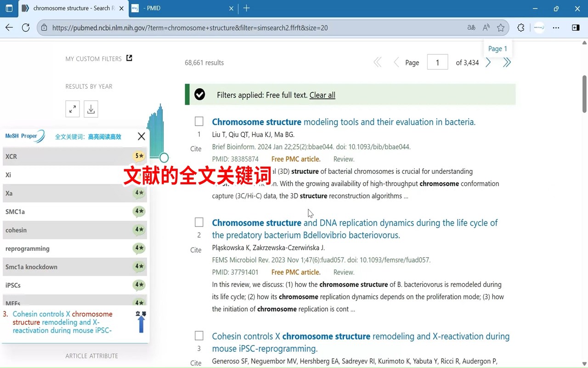The image size is (588, 368).
Task: Open the Cohesin controls X chromosome article
Action: 361,342
